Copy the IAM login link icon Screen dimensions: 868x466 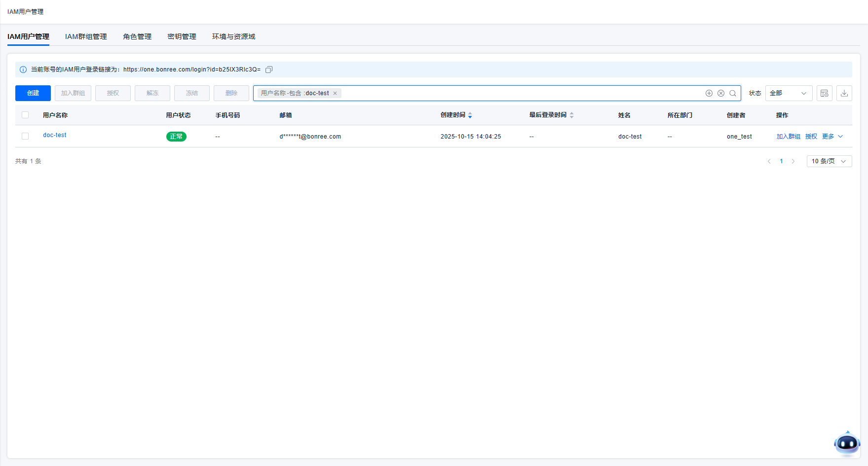[269, 70]
